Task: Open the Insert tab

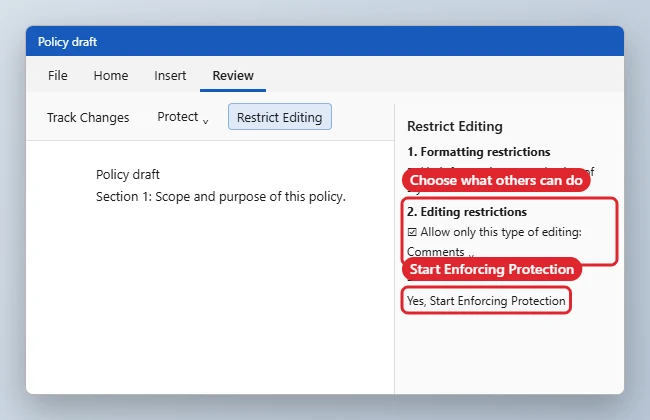Action: tap(170, 75)
